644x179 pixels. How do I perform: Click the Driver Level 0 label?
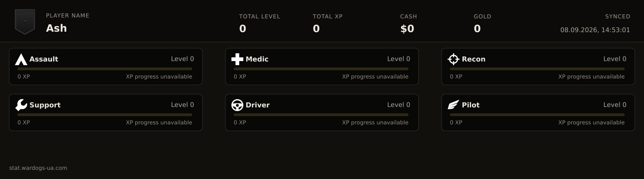(399, 105)
